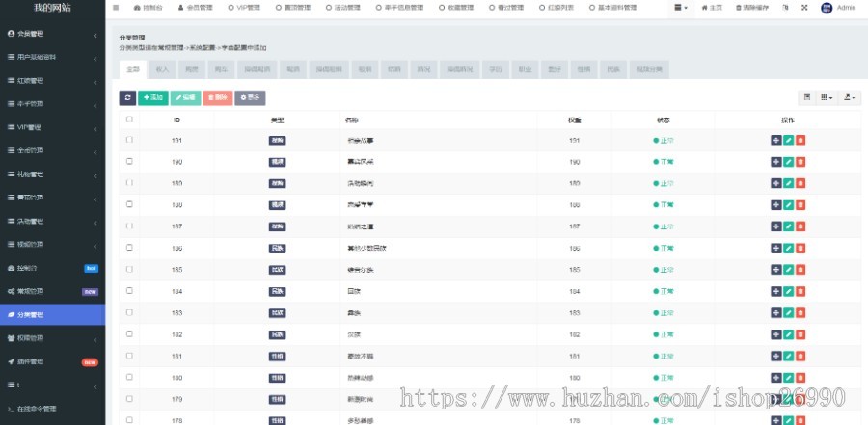Tick the select-all checkbox in the table header
The image size is (868, 425).
(x=129, y=119)
